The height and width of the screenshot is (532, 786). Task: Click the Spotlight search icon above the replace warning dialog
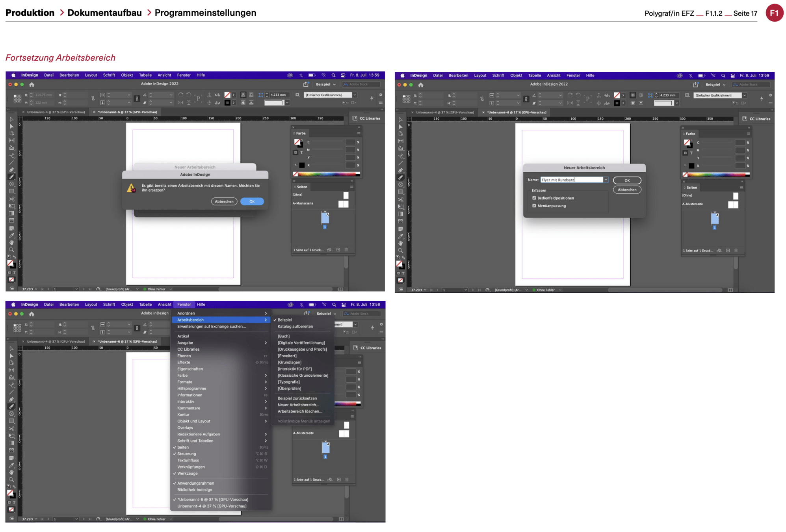(x=333, y=75)
